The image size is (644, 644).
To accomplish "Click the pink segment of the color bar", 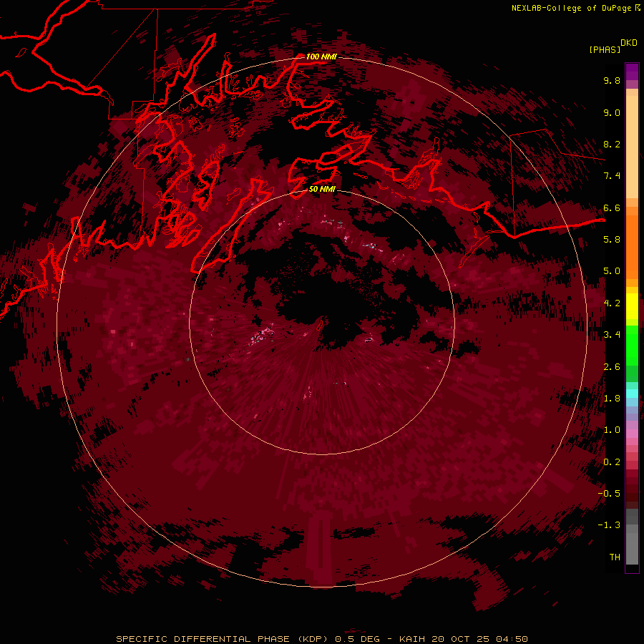I will pyautogui.click(x=632, y=434).
